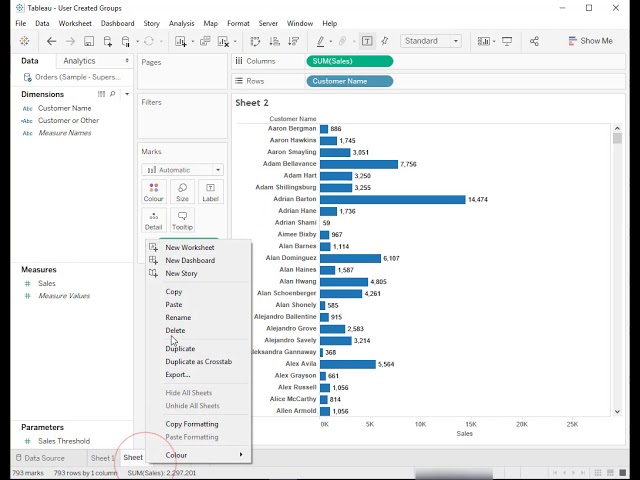Open the Size card in Marks
This screenshot has height=480, width=640.
tap(182, 192)
